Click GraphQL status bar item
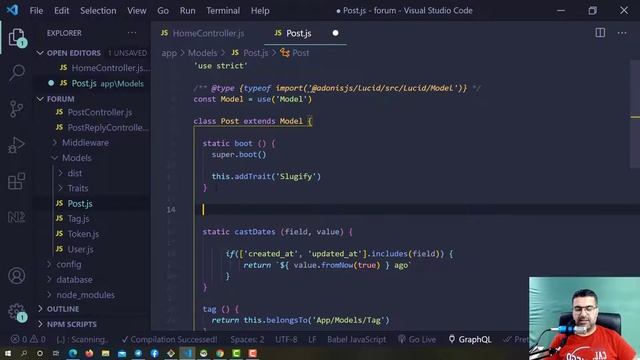 [x=469, y=339]
